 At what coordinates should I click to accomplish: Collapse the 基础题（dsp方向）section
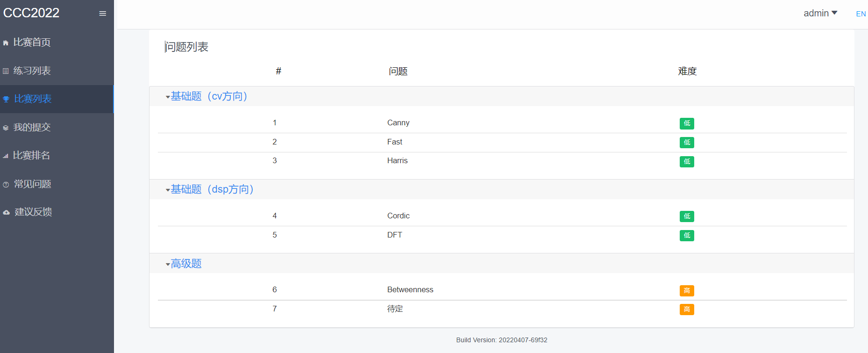[x=168, y=190]
